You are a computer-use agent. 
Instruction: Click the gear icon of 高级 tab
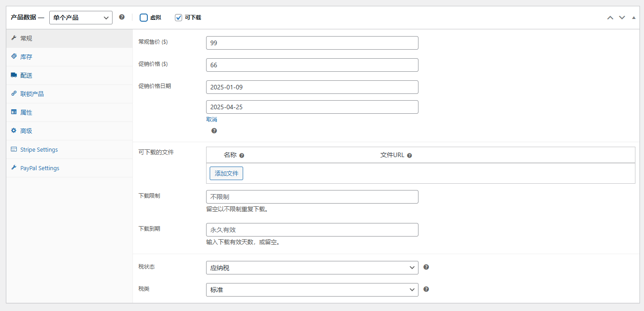[14, 131]
